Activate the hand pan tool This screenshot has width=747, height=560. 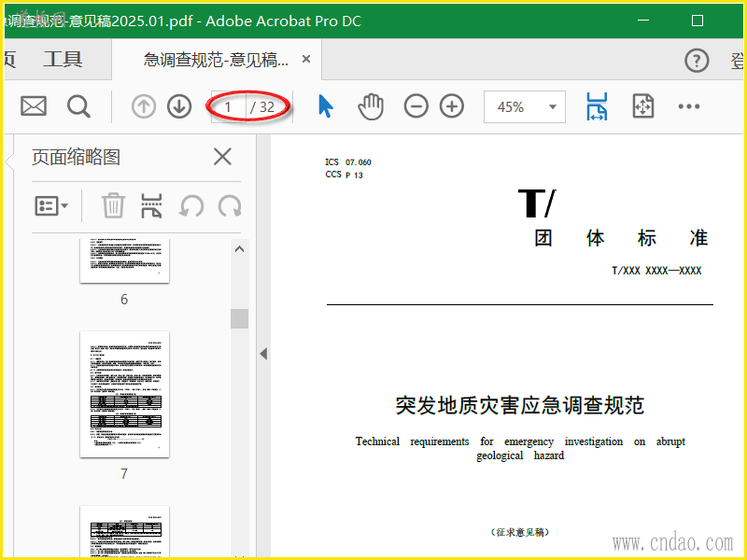371,106
